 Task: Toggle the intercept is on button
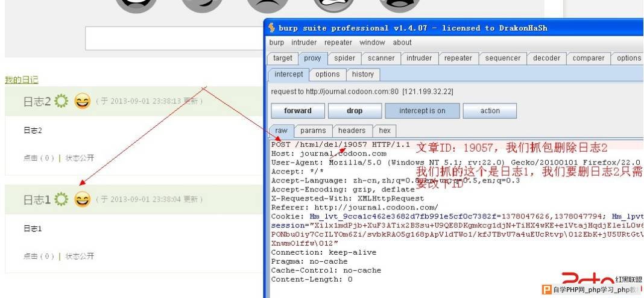(x=422, y=111)
